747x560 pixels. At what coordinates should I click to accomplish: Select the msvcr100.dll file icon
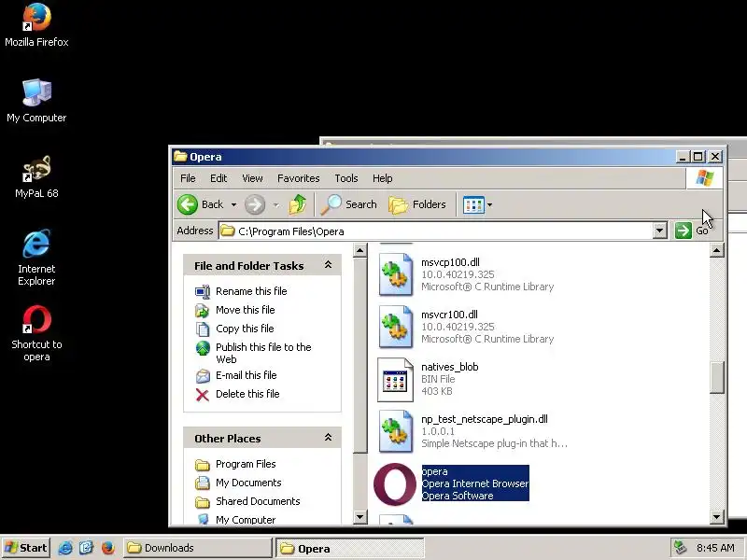395,328
